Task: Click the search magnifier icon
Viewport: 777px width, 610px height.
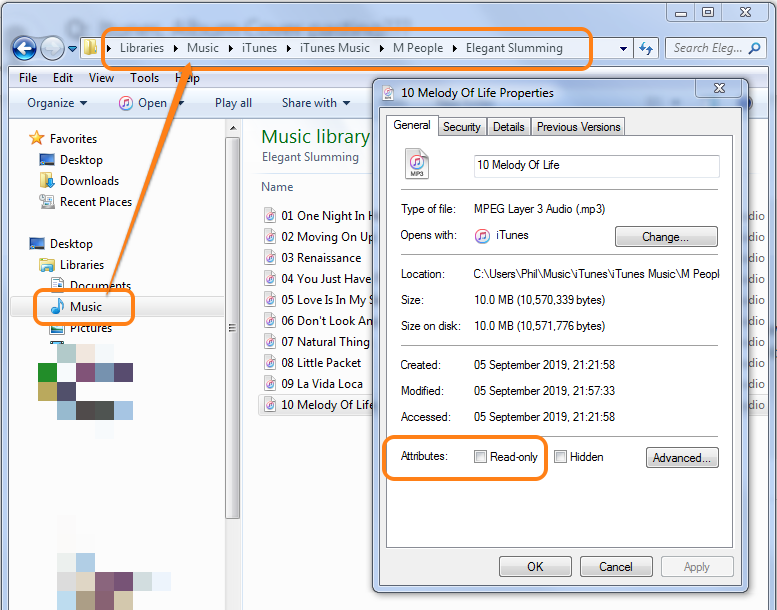Action: [754, 48]
